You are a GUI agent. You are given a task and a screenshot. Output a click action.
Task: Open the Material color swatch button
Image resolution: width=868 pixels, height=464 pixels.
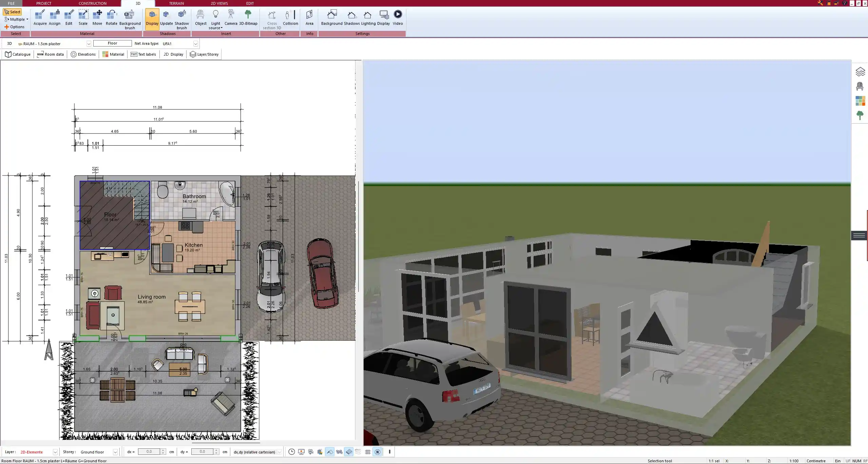click(x=113, y=54)
